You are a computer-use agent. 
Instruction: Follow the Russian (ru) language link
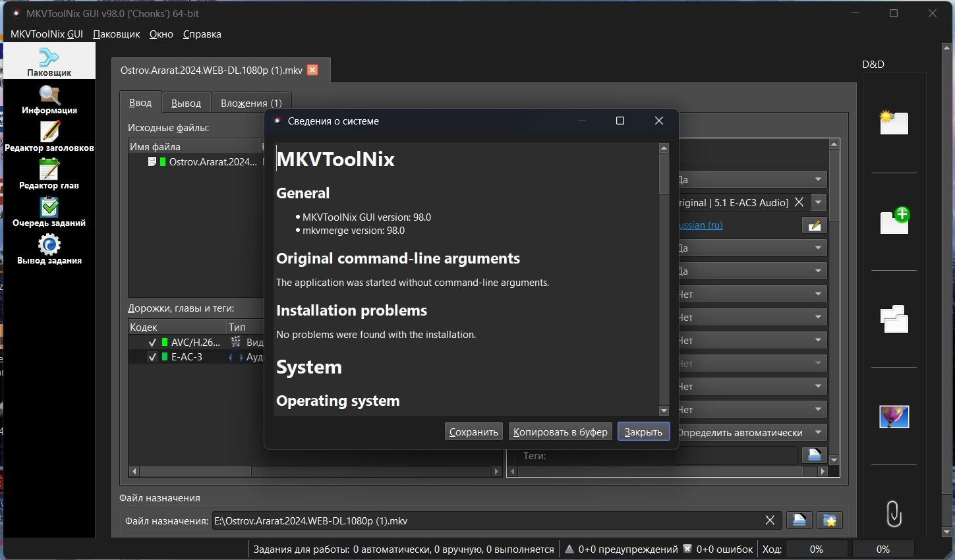(x=701, y=225)
